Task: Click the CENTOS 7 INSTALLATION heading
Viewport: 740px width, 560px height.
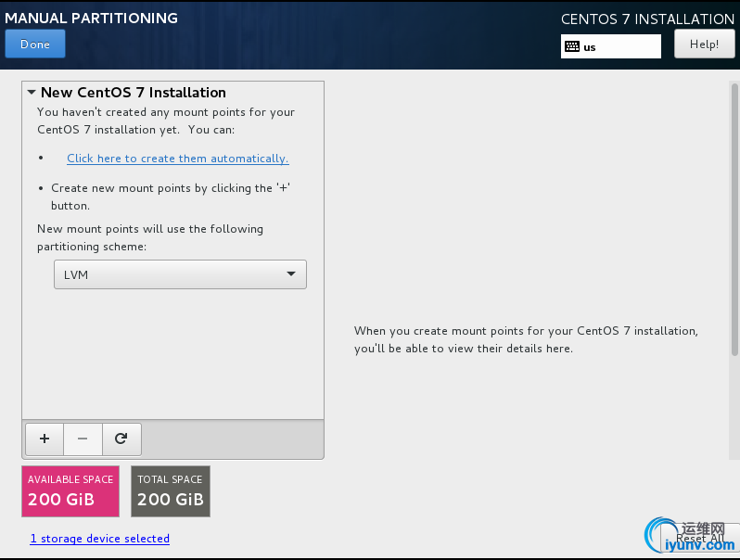Action: [647, 19]
